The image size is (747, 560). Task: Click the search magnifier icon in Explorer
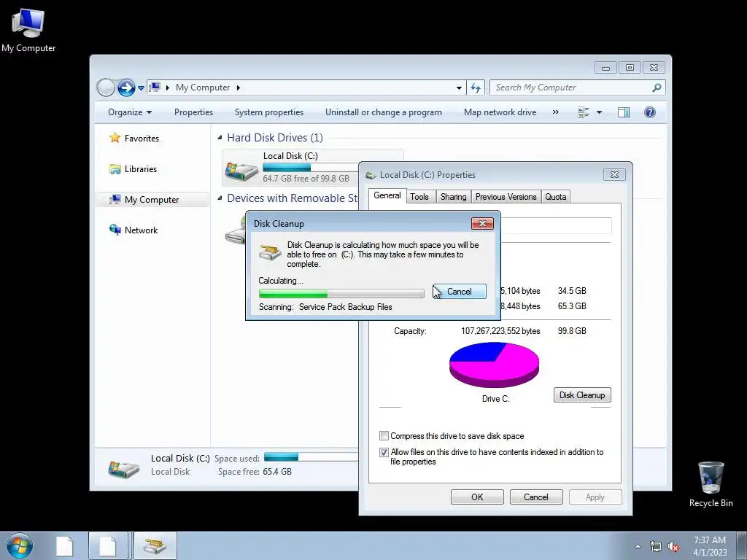tap(657, 87)
